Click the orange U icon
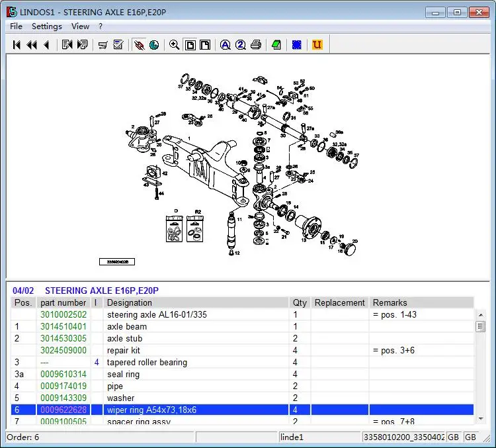The image size is (496, 448). pos(317,45)
